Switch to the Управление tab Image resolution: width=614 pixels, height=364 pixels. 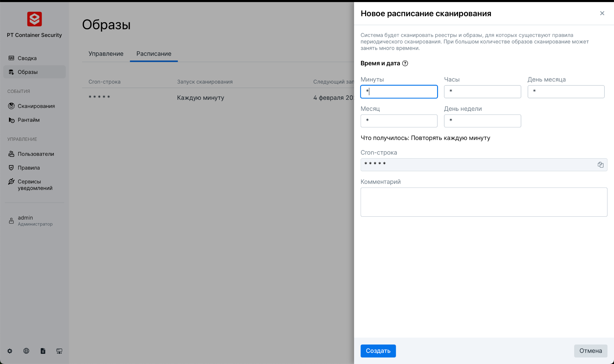pos(106,54)
